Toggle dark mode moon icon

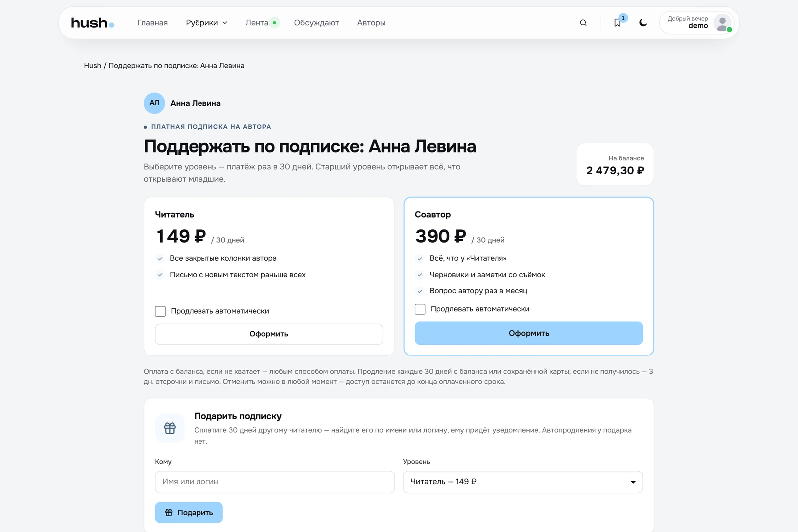(x=643, y=23)
